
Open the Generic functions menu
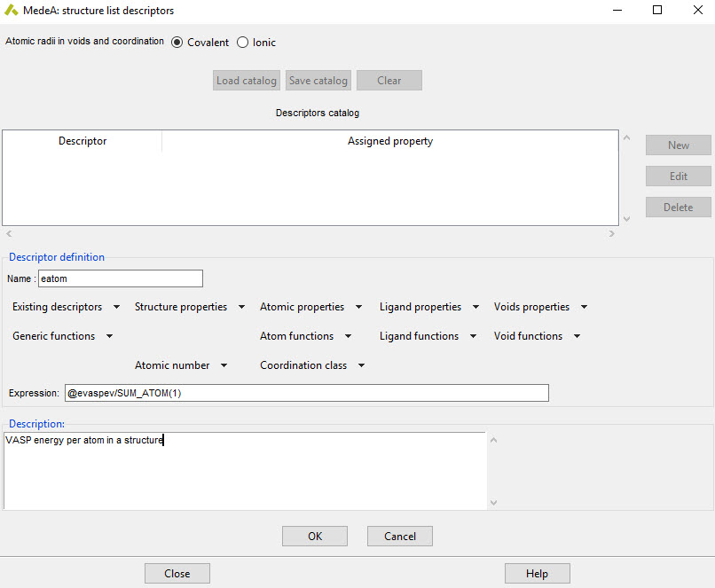click(62, 336)
